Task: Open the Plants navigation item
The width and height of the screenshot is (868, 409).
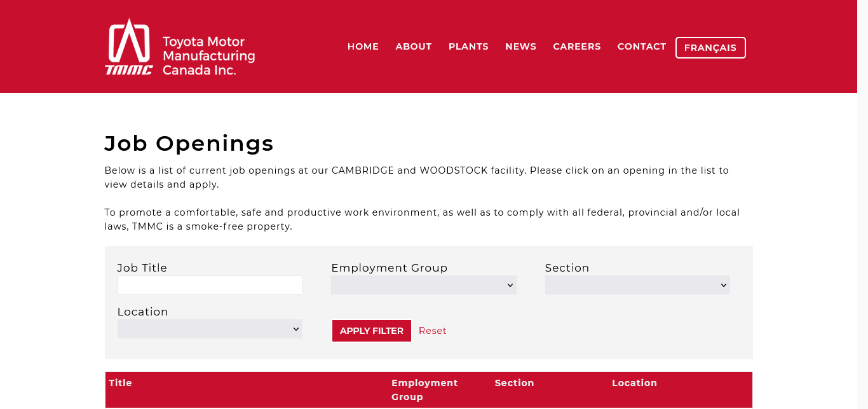Action: [468, 46]
